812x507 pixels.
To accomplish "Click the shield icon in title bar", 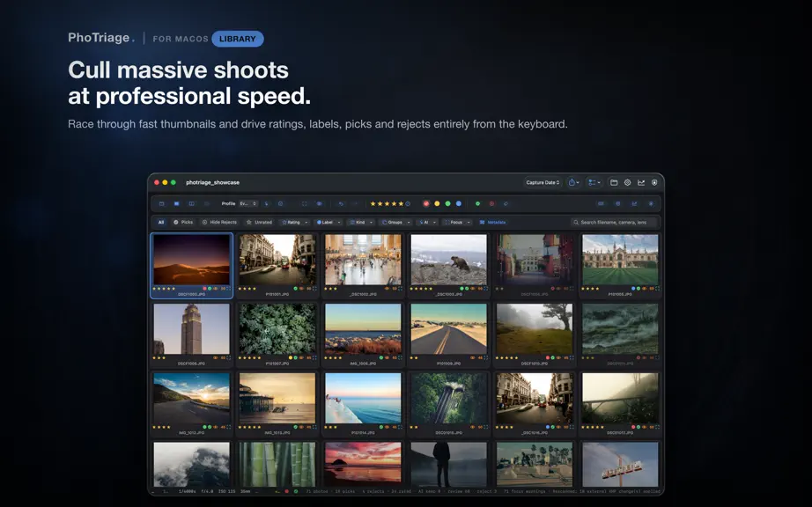I will (x=654, y=182).
